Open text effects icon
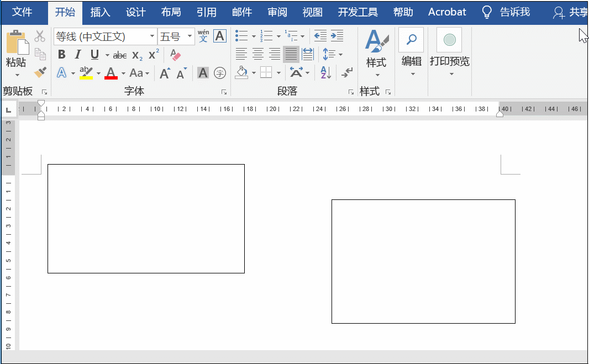This screenshot has height=364, width=589. [61, 72]
